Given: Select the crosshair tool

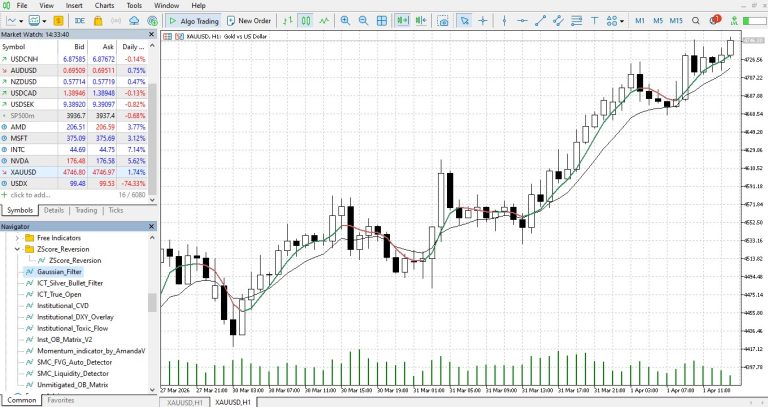Looking at the screenshot, I should pyautogui.click(x=483, y=21).
